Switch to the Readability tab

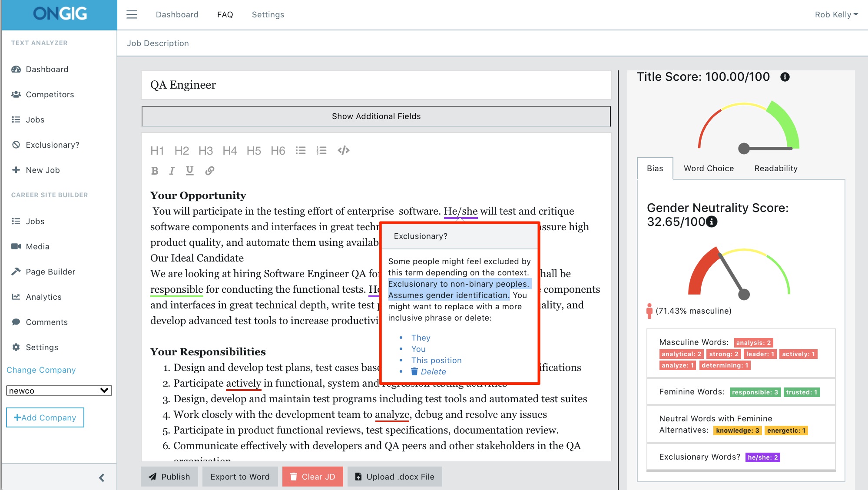tap(775, 169)
